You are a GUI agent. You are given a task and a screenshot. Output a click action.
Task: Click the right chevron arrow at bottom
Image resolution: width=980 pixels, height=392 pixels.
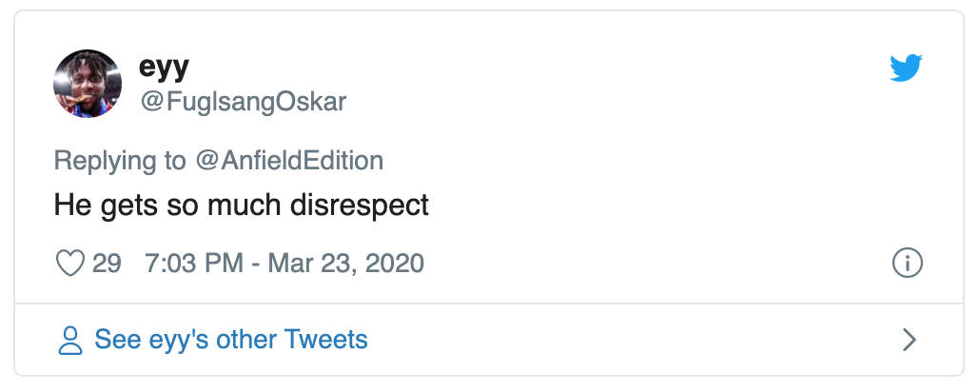[x=909, y=340]
